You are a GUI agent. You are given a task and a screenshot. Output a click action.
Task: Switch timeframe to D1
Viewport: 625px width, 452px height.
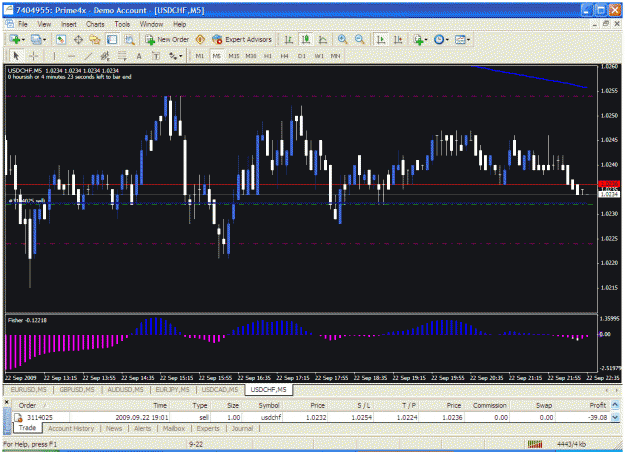tap(302, 56)
